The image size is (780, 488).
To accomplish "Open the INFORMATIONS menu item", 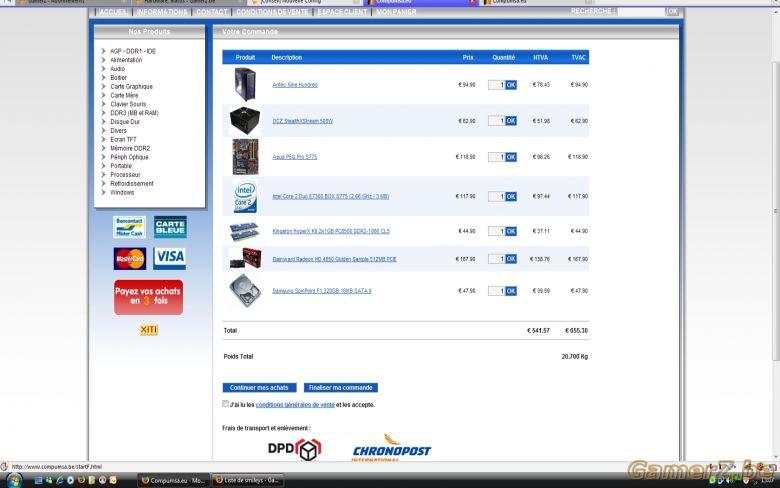I will click(162, 12).
